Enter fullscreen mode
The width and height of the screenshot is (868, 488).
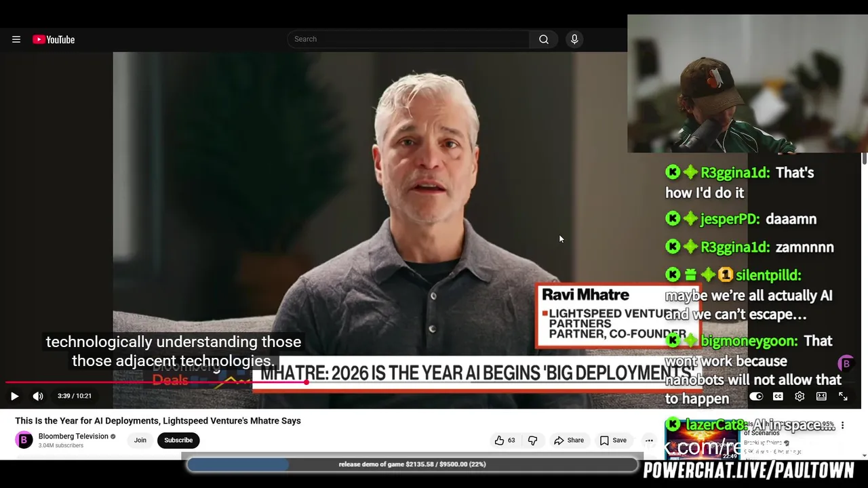point(843,396)
